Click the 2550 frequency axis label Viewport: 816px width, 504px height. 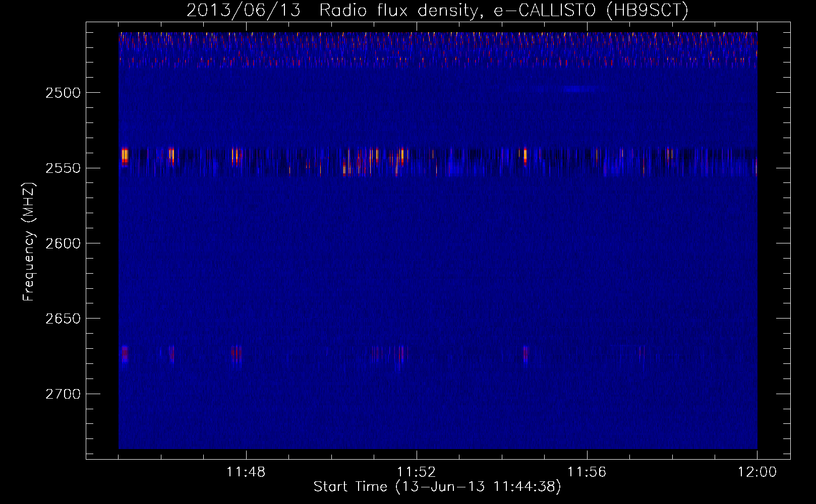click(63, 168)
